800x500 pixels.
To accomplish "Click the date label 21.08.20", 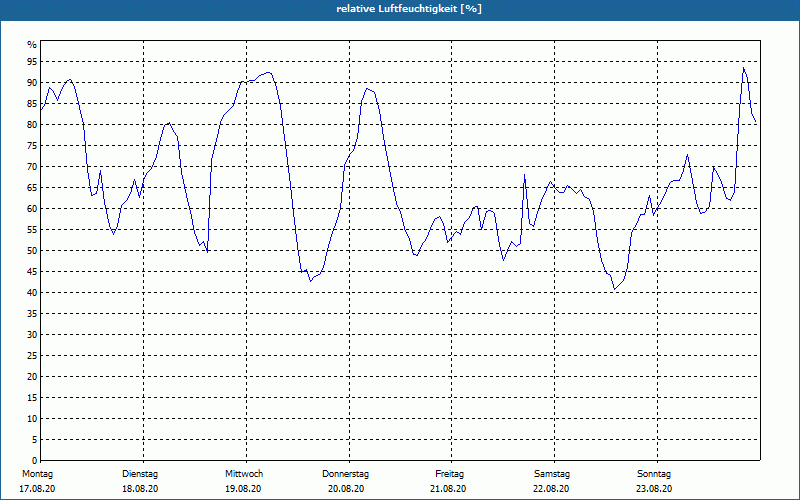I will [448, 489].
